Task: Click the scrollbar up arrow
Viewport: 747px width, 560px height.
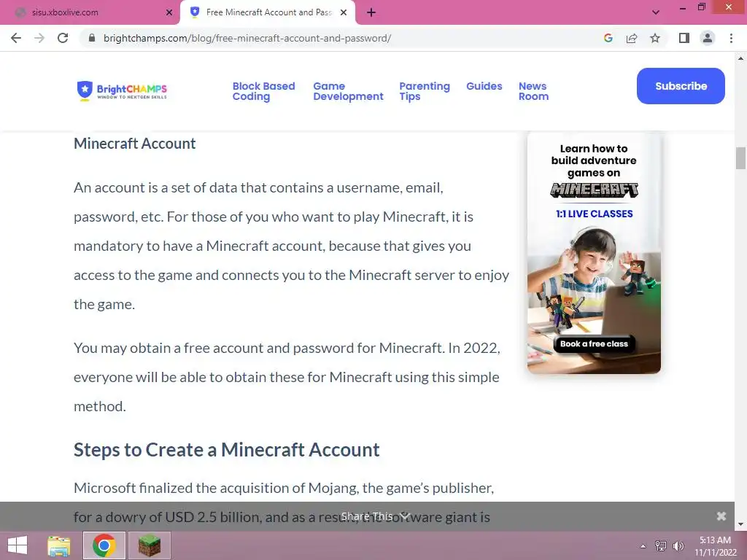Action: (x=740, y=58)
